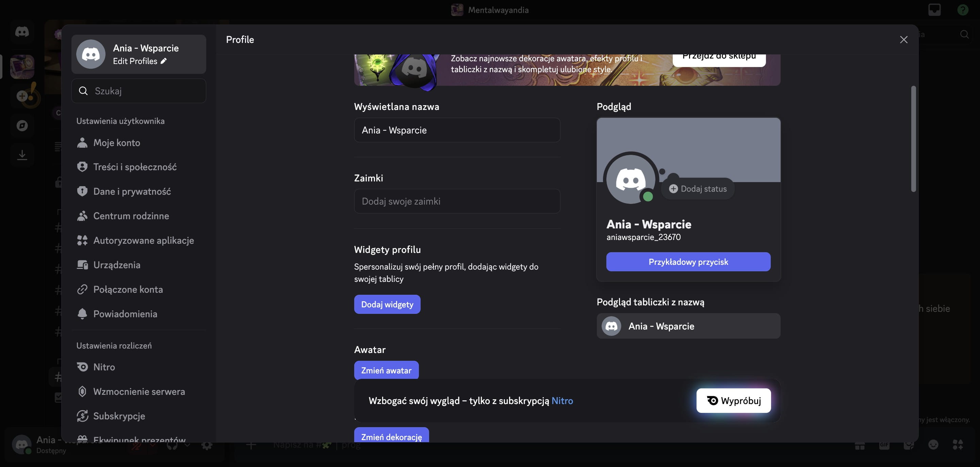Click the Autoryzowane aplikacje apps icon
This screenshot has height=467, width=980.
[82, 241]
